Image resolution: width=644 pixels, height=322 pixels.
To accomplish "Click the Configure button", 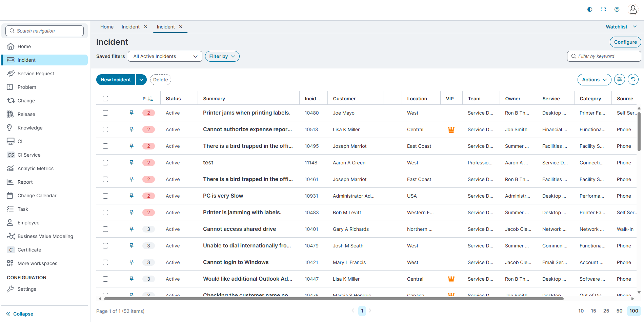I will click(x=625, y=42).
